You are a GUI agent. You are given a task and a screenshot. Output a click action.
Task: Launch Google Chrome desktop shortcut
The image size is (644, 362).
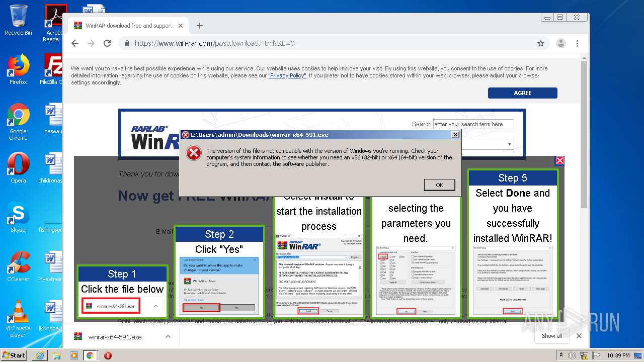[18, 122]
